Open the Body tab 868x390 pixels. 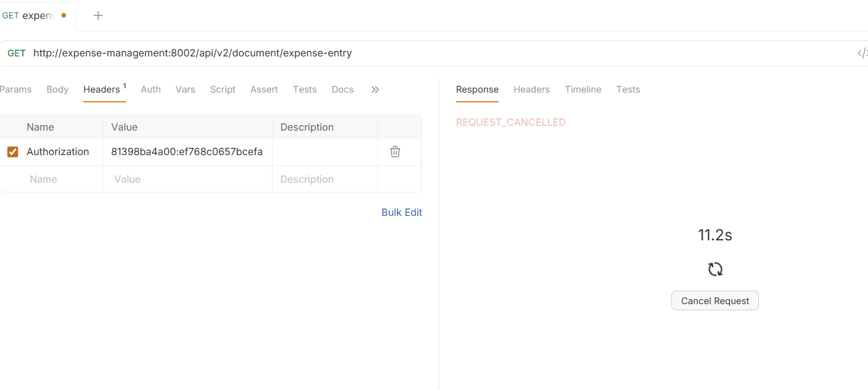(x=58, y=90)
